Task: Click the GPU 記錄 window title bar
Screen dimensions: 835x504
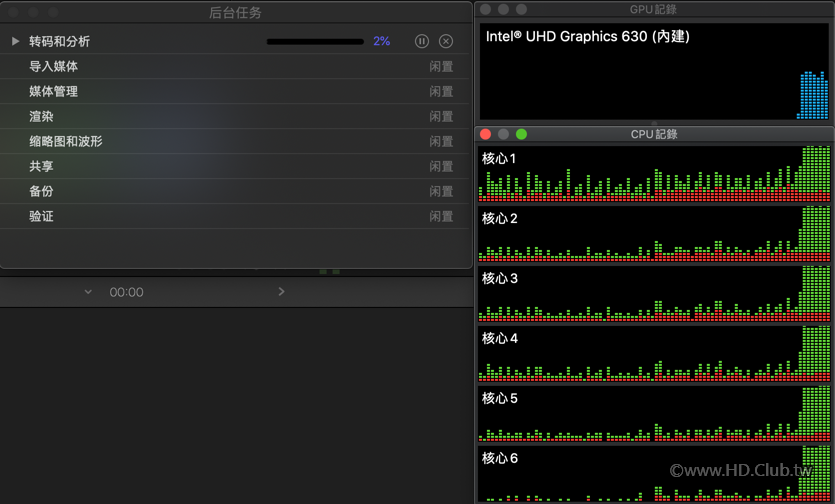Action: [653, 9]
